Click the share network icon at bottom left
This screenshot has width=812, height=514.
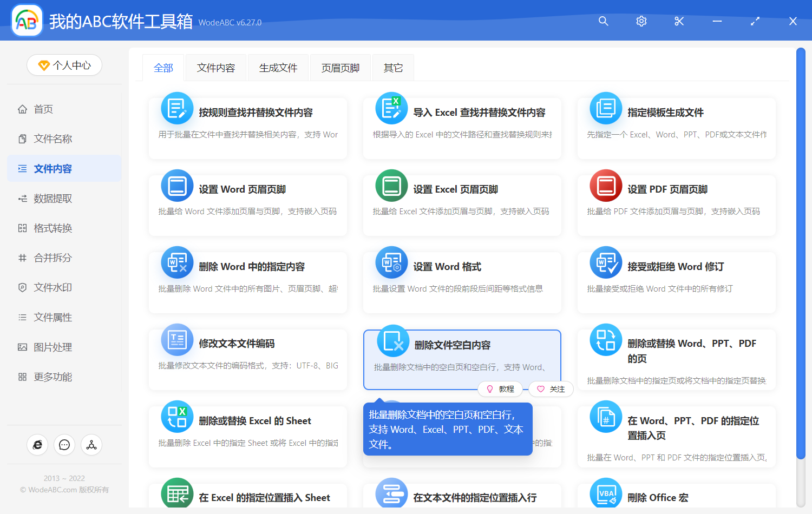[91, 444]
